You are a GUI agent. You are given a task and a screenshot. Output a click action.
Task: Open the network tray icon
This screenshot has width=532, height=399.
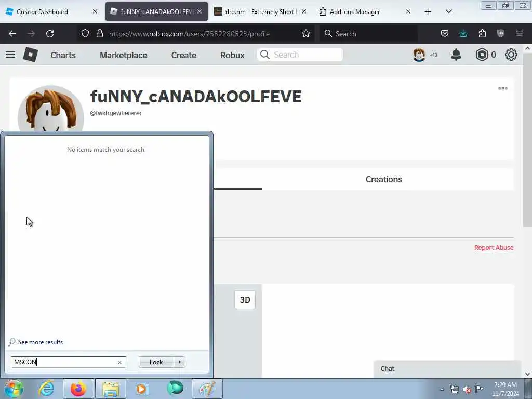coord(454,389)
